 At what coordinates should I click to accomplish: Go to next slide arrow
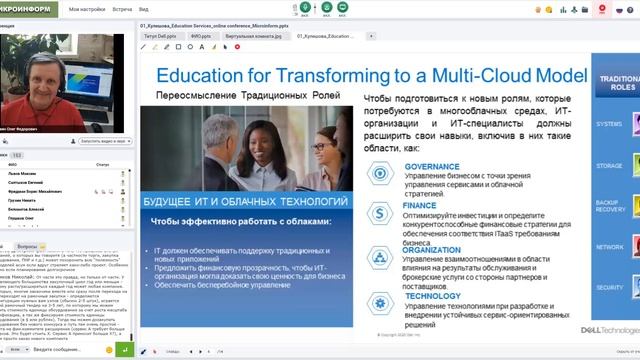coord(200,351)
